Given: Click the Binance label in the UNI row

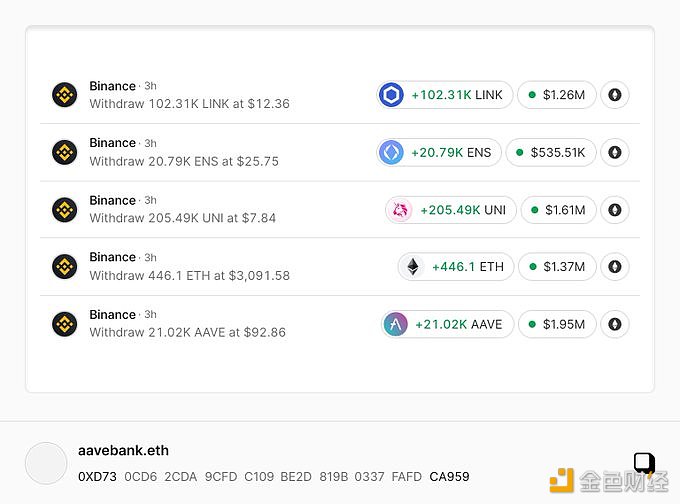Looking at the screenshot, I should [113, 200].
